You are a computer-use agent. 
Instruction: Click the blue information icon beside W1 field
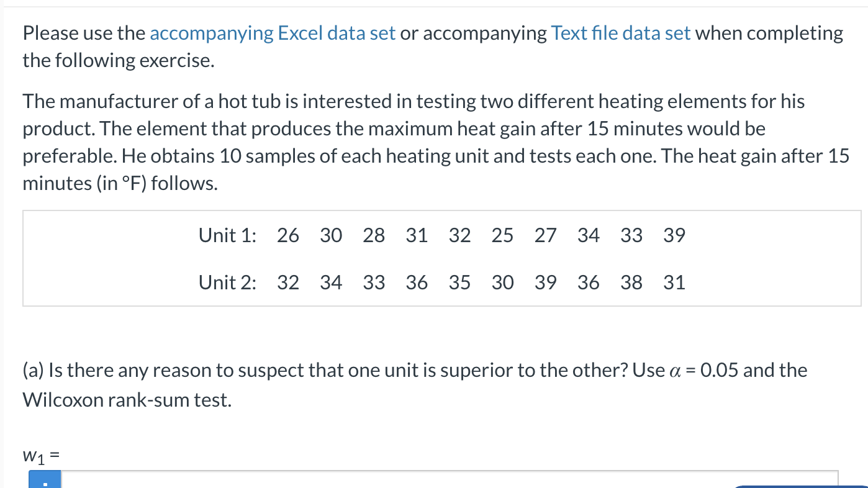[x=44, y=480]
